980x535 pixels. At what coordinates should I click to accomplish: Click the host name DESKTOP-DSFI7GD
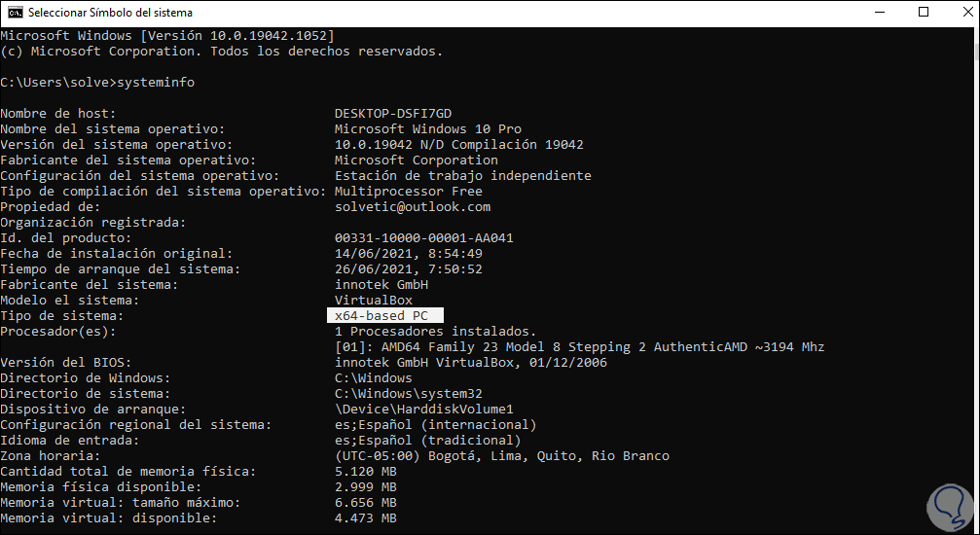click(393, 114)
